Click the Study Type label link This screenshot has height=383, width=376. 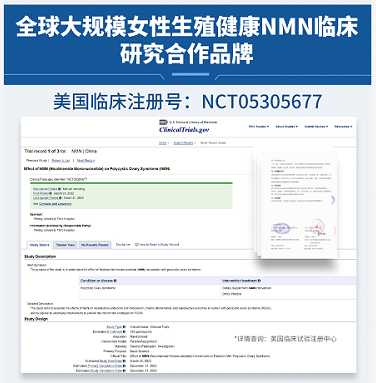[114, 327]
